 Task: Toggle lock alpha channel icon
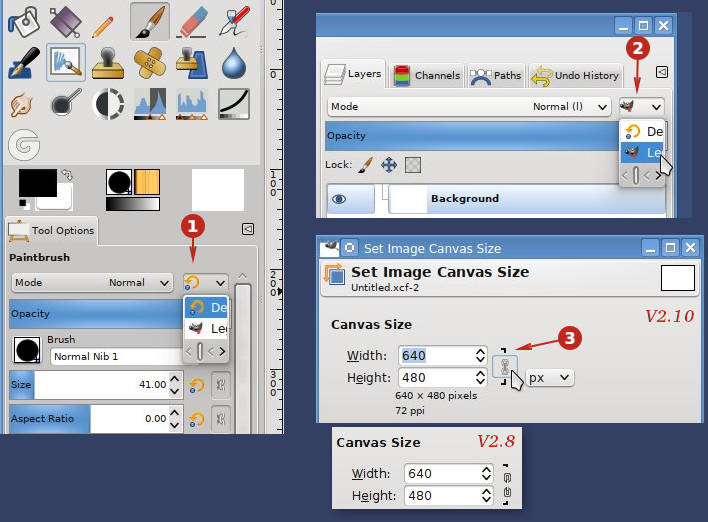413,165
